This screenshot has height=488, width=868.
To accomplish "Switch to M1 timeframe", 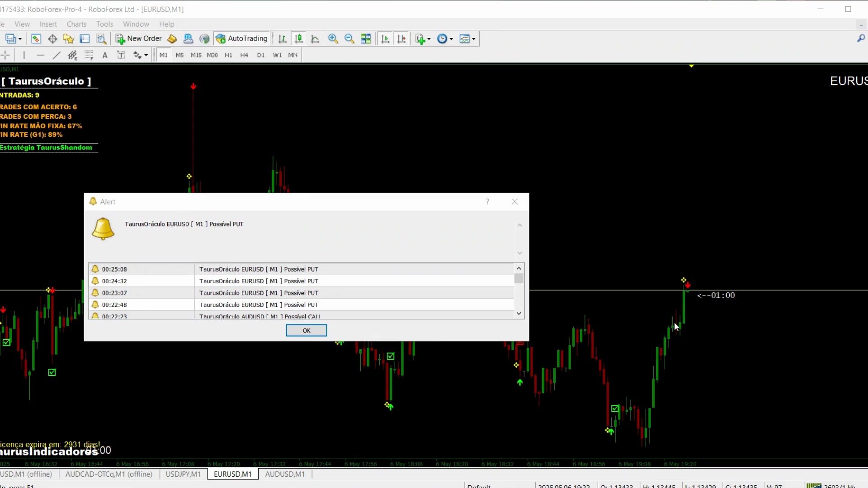I will coord(164,55).
